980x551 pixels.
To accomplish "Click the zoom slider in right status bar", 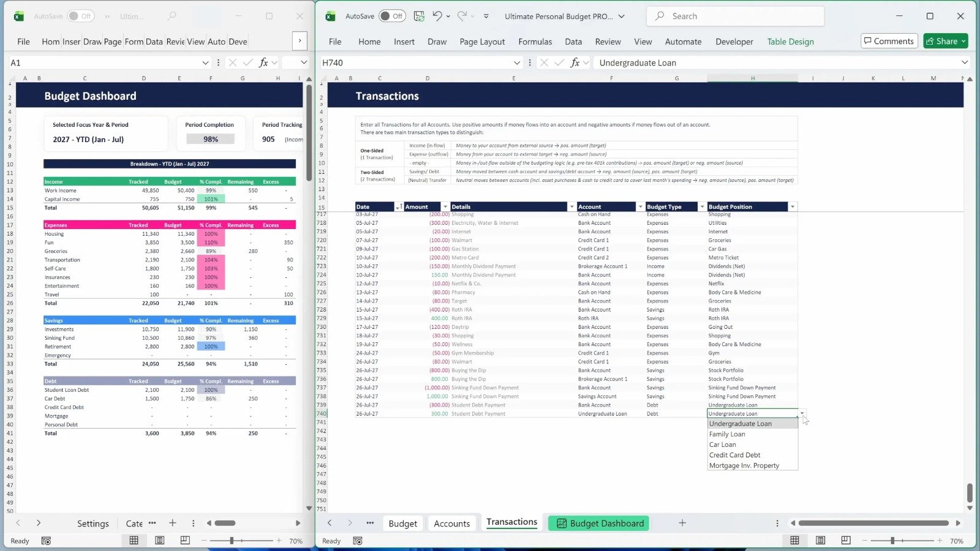I will [x=892, y=541].
